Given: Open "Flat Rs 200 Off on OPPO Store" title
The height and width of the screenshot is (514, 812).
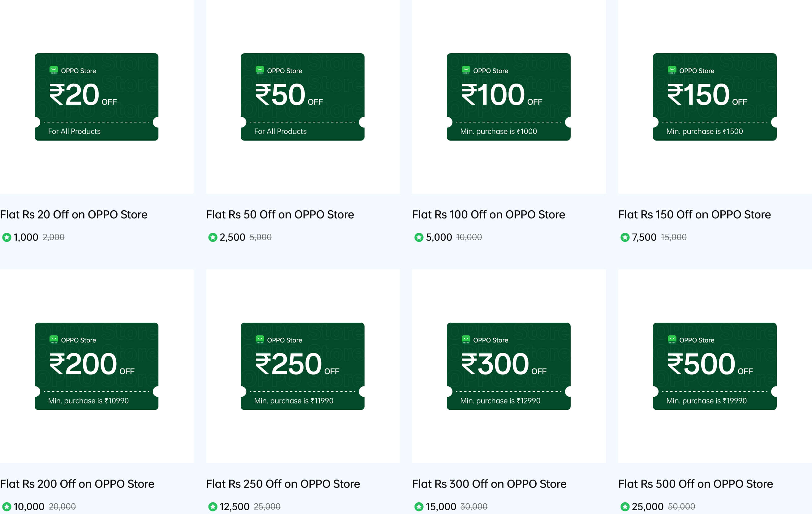Looking at the screenshot, I should click(x=77, y=484).
